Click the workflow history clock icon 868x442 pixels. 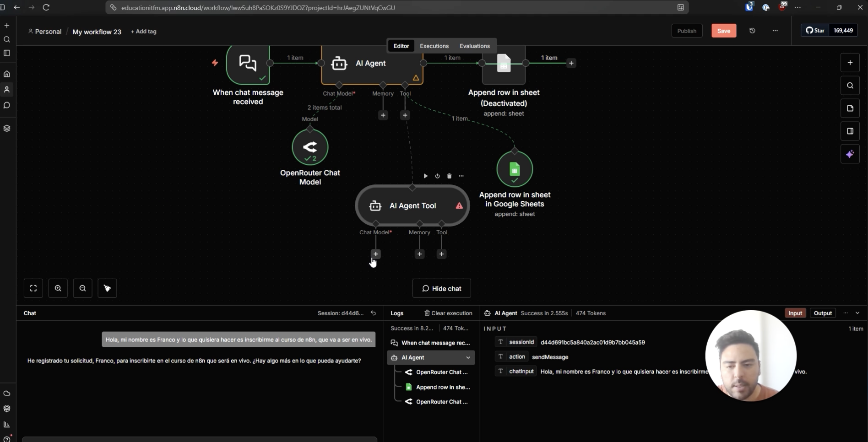pyautogui.click(x=752, y=31)
